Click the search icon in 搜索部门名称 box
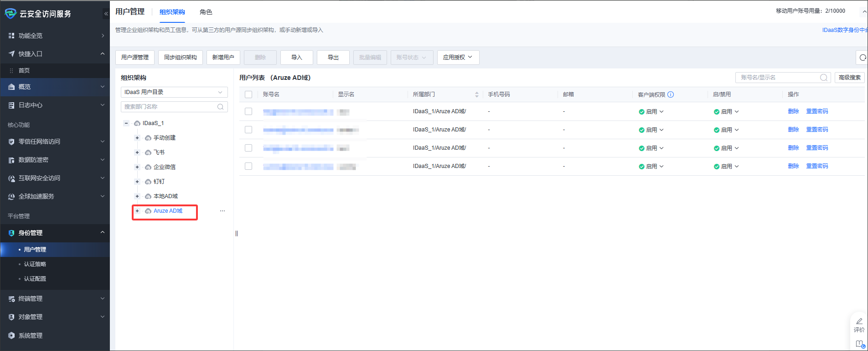868x351 pixels. point(221,107)
